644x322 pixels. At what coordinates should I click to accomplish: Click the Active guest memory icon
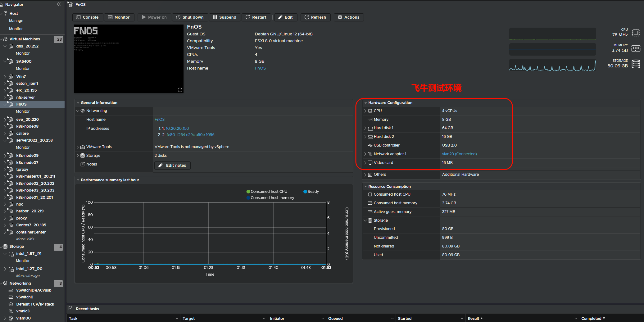coord(370,212)
